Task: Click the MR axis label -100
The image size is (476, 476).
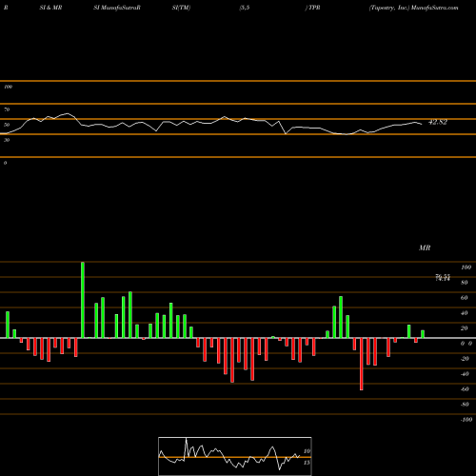Action: coord(466,420)
